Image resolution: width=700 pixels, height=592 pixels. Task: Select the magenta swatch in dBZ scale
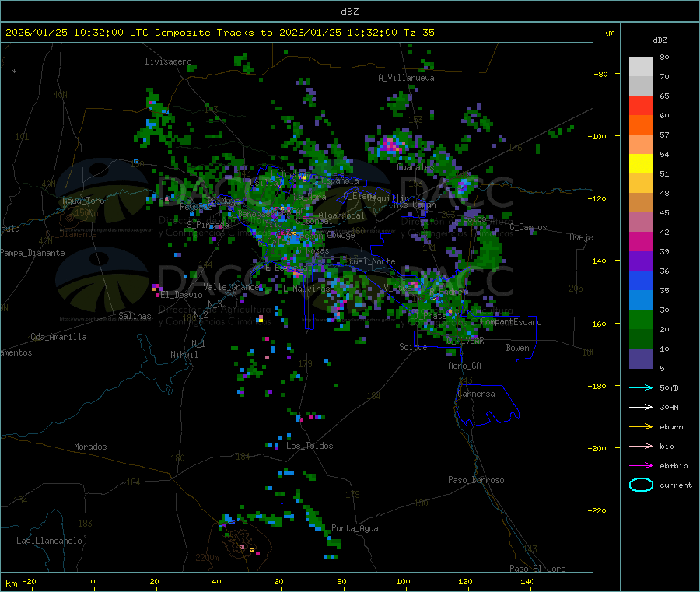(x=641, y=241)
